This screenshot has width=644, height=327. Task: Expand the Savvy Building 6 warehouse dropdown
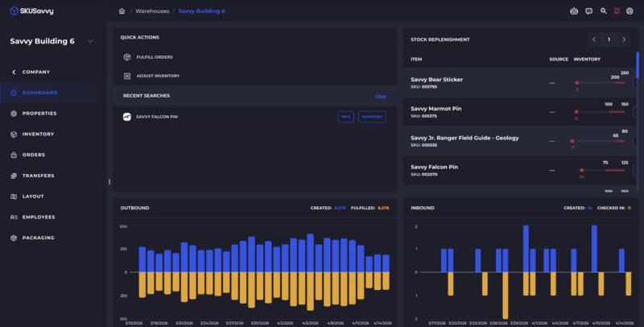click(90, 41)
